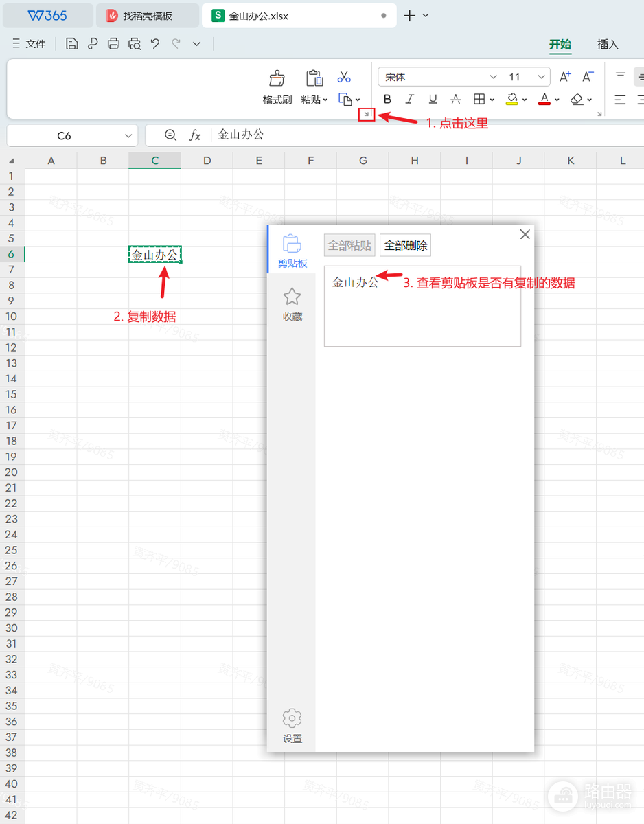Toggle Underline formatting
The image size is (644, 824).
433,100
